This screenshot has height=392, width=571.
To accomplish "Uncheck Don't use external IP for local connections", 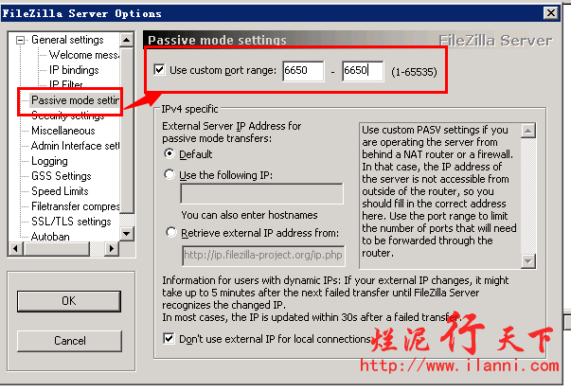I will 168,339.
